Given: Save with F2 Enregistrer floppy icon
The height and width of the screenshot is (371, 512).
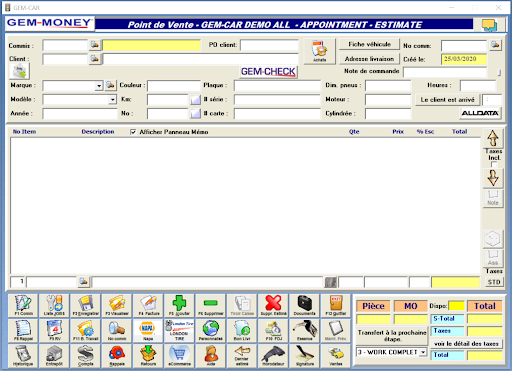Looking at the screenshot, I should tap(86, 305).
